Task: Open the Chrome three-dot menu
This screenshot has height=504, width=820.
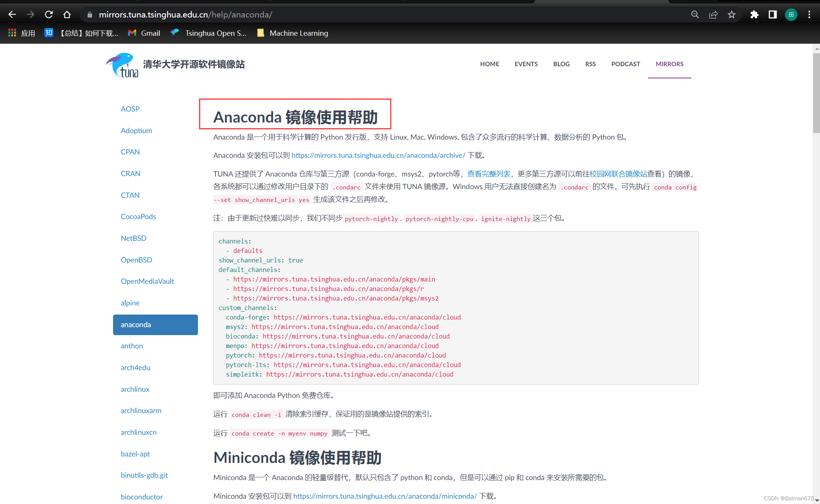Action: 809,14
